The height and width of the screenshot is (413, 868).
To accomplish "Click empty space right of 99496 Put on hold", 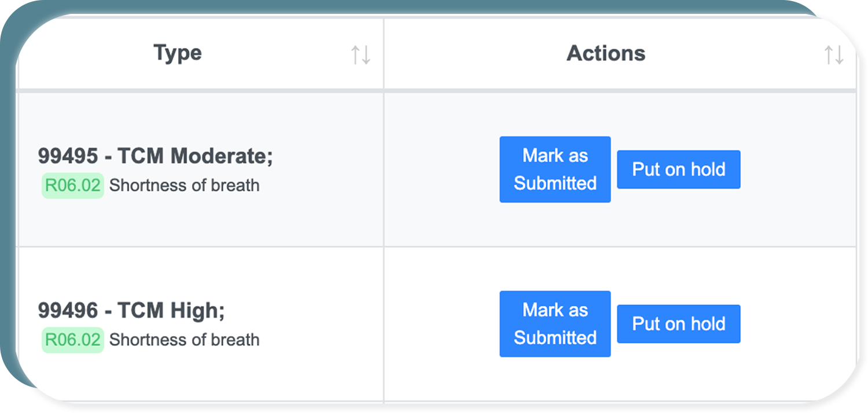I will pyautogui.click(x=799, y=324).
